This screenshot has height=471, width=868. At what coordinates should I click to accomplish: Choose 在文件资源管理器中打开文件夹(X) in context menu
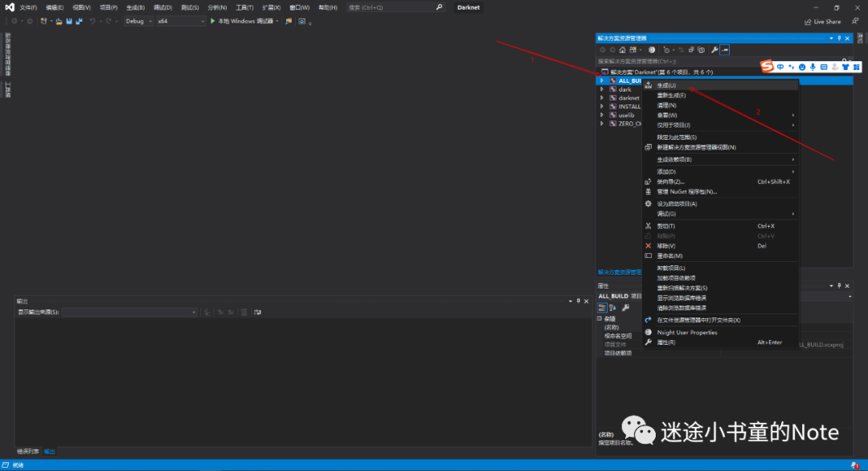pyautogui.click(x=720, y=321)
